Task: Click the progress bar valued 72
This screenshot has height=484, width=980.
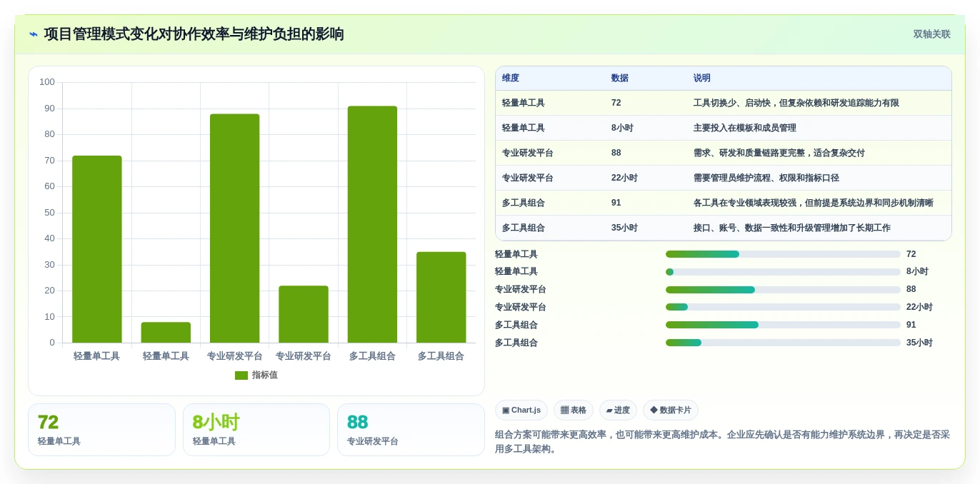Action: 783,254
